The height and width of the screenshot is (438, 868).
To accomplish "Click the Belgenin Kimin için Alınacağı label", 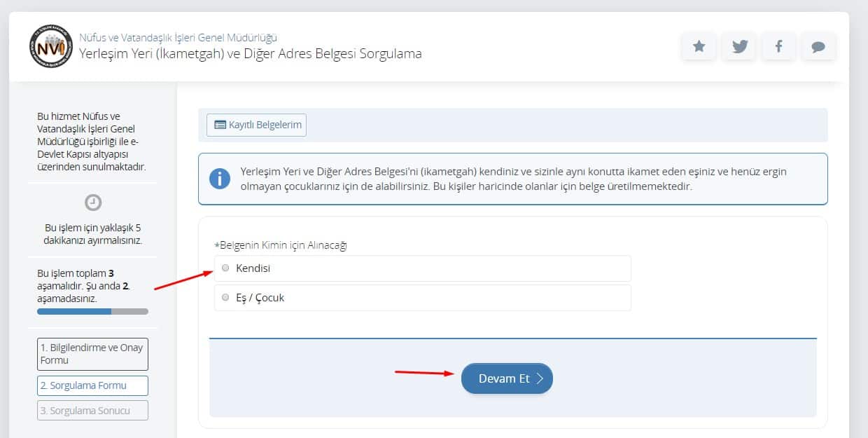I will pyautogui.click(x=281, y=245).
